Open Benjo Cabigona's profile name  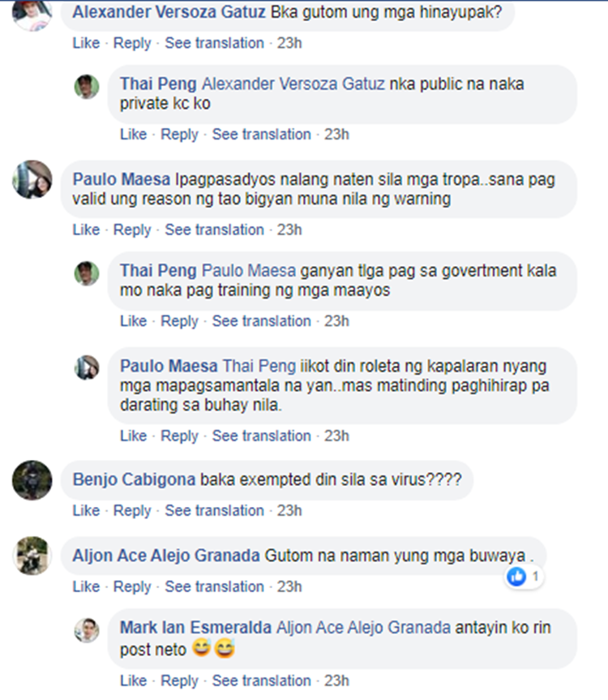[135, 479]
